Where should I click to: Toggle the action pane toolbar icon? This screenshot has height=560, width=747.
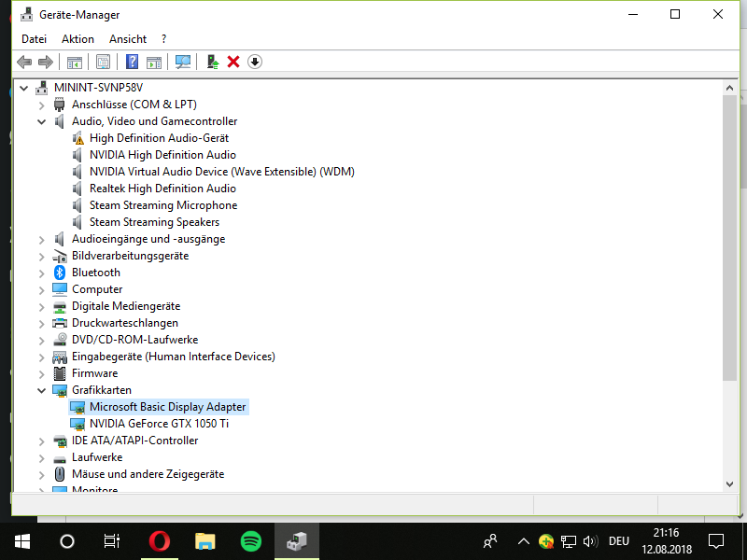tap(154, 62)
